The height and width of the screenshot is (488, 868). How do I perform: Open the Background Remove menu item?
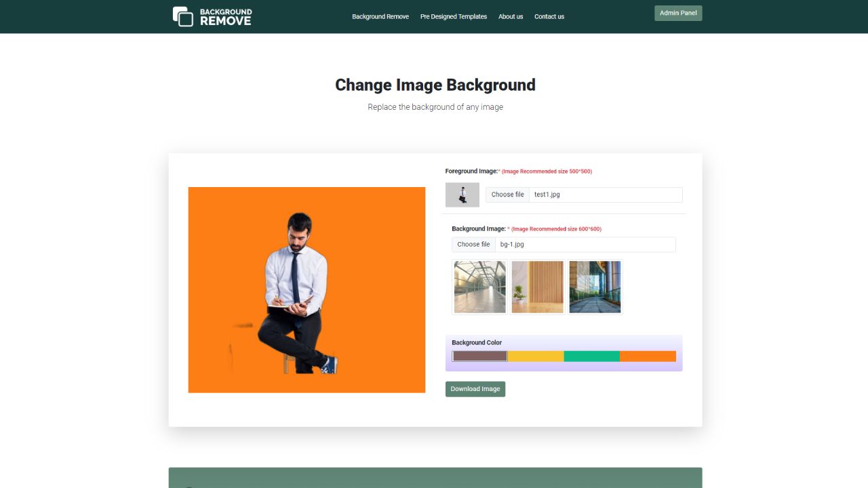coord(380,16)
